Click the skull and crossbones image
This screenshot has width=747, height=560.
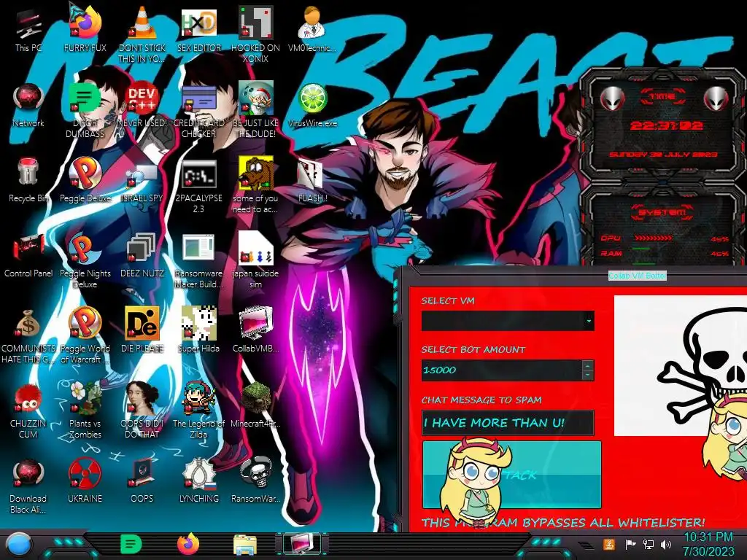click(681, 366)
